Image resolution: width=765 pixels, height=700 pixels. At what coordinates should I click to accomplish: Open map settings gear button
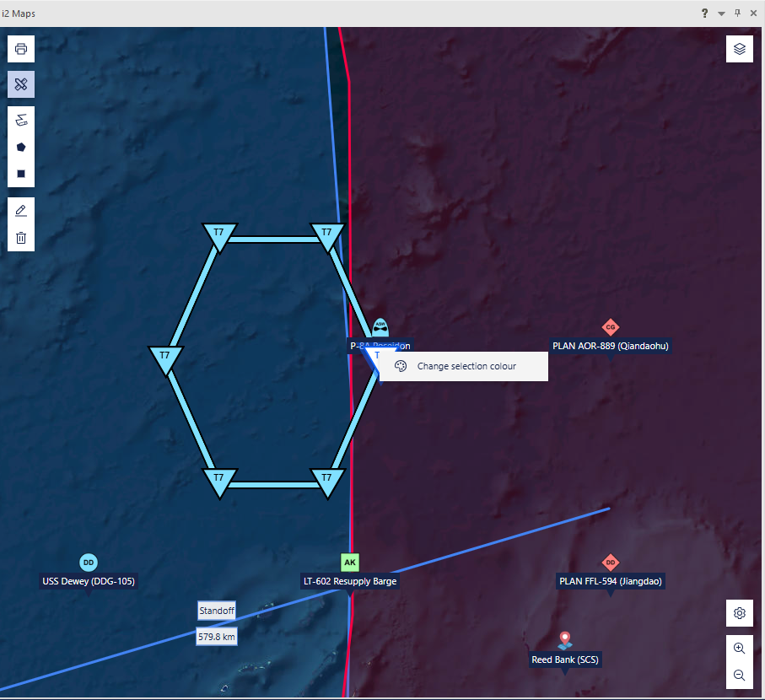(740, 613)
